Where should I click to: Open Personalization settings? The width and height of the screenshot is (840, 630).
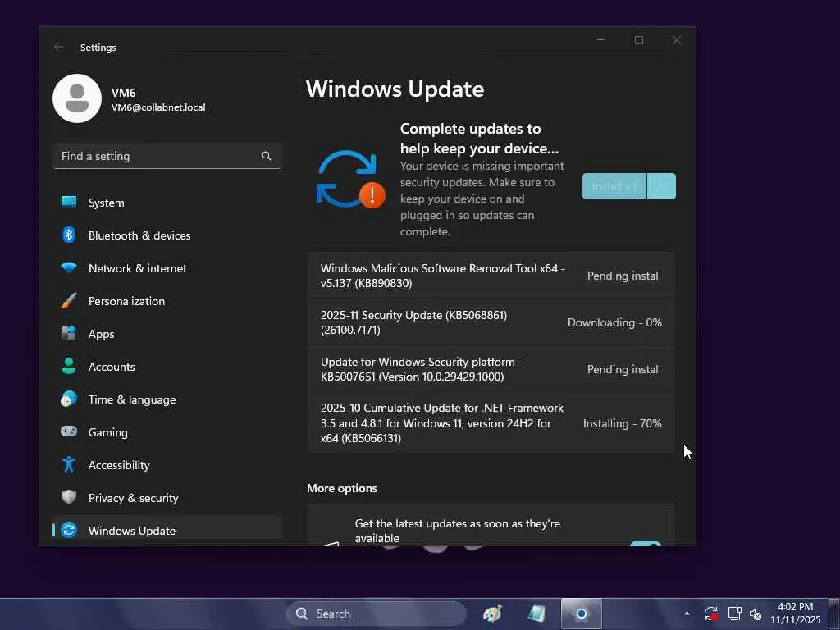click(167, 300)
